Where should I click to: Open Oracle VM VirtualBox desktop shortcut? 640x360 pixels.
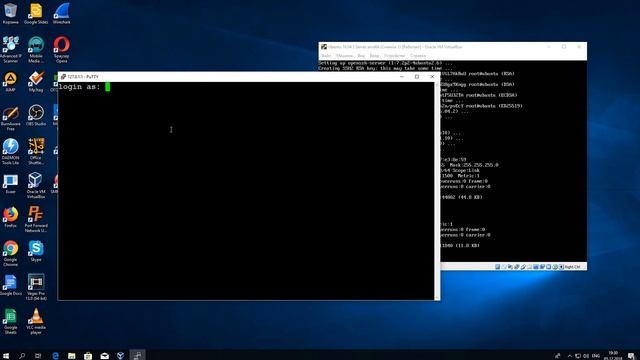click(x=36, y=185)
